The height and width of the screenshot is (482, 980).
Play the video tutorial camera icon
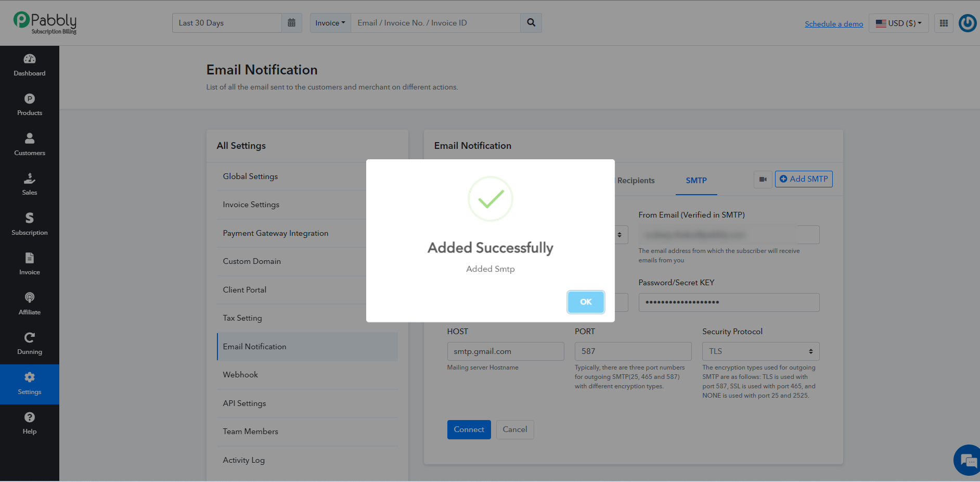click(x=763, y=180)
